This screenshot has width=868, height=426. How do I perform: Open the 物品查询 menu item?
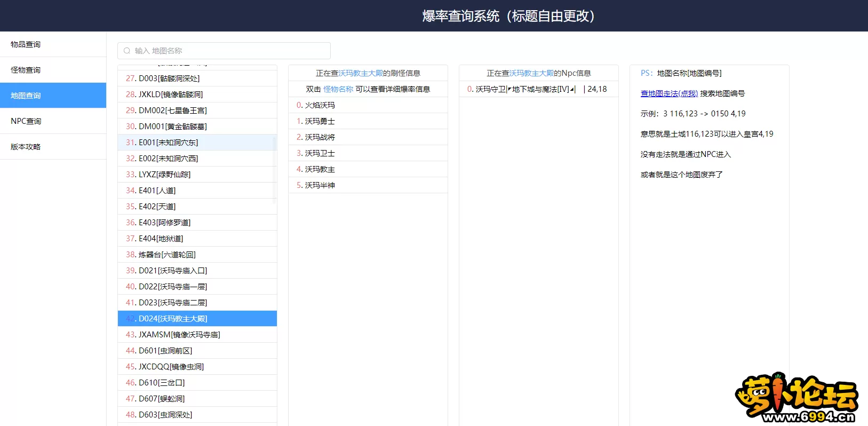point(53,44)
